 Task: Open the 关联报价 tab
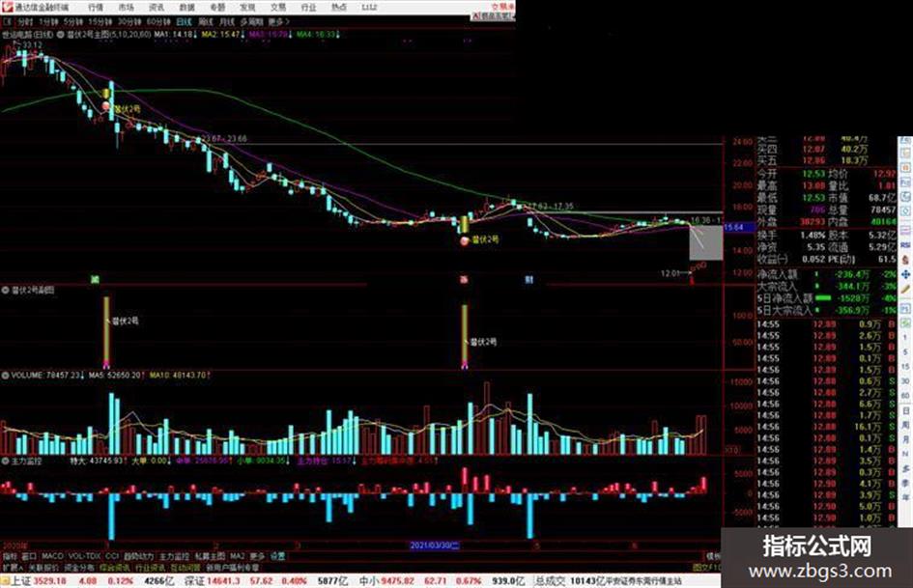[x=43, y=567]
